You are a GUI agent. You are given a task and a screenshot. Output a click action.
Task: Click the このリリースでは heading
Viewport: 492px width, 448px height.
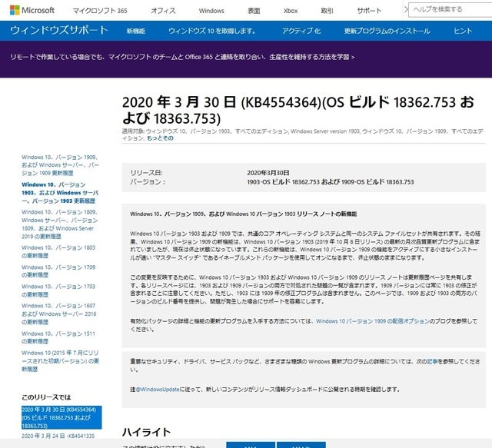[x=46, y=397]
